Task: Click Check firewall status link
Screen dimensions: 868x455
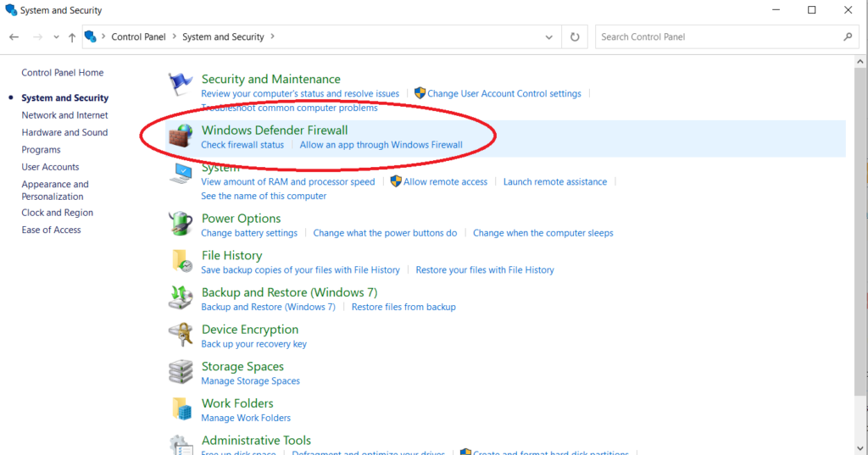Action: pyautogui.click(x=242, y=145)
